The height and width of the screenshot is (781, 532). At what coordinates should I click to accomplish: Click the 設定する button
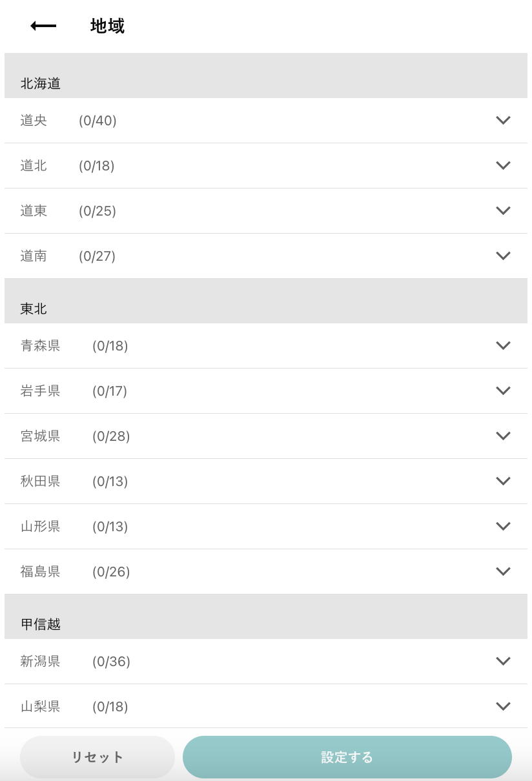click(347, 757)
